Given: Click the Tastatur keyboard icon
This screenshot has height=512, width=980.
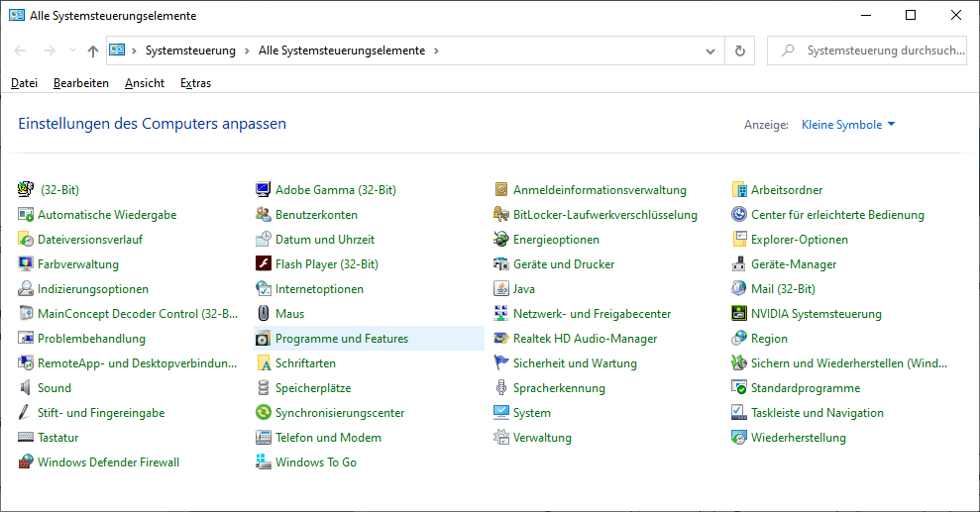Looking at the screenshot, I should click(x=26, y=437).
